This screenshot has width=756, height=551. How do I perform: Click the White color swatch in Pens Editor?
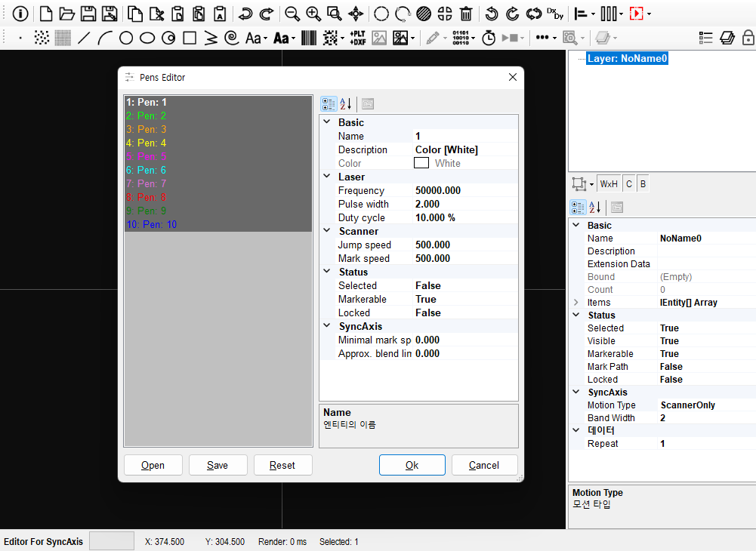pos(421,163)
